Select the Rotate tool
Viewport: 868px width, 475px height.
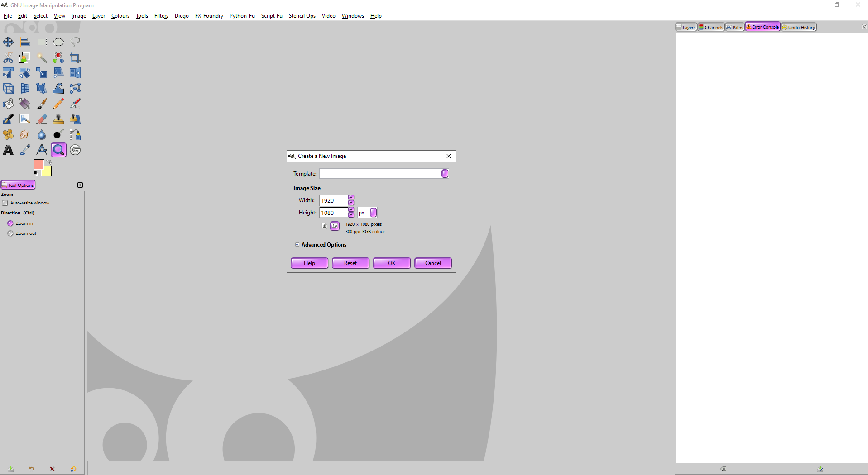click(25, 73)
